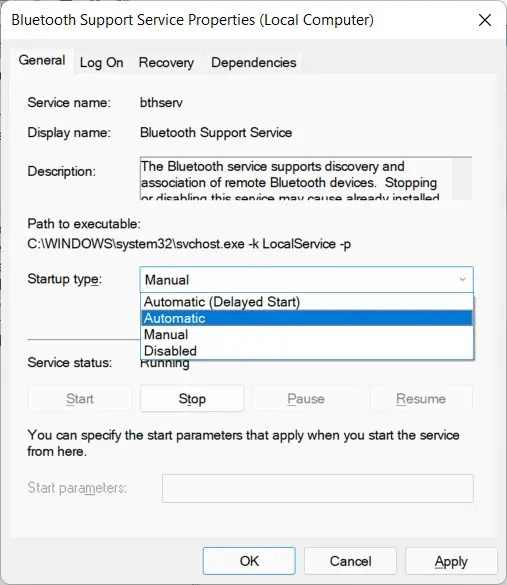Screen dimensions: 507x585
Task: Open the Recovery tab
Action: (166, 62)
